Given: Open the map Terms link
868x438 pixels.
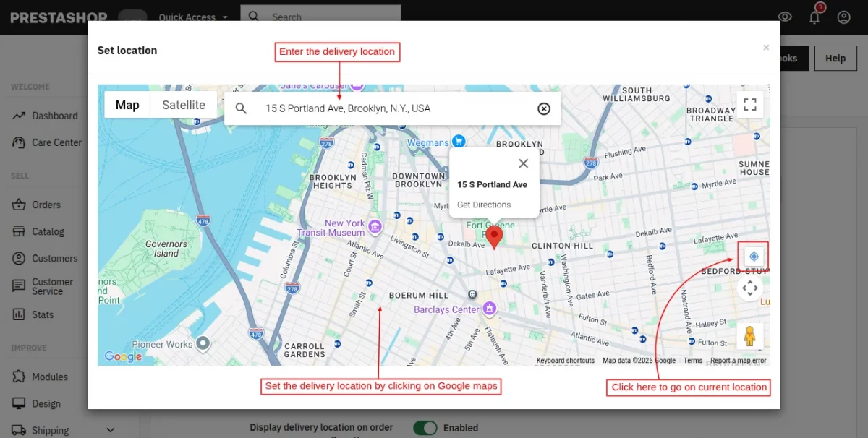Looking at the screenshot, I should click(693, 361).
